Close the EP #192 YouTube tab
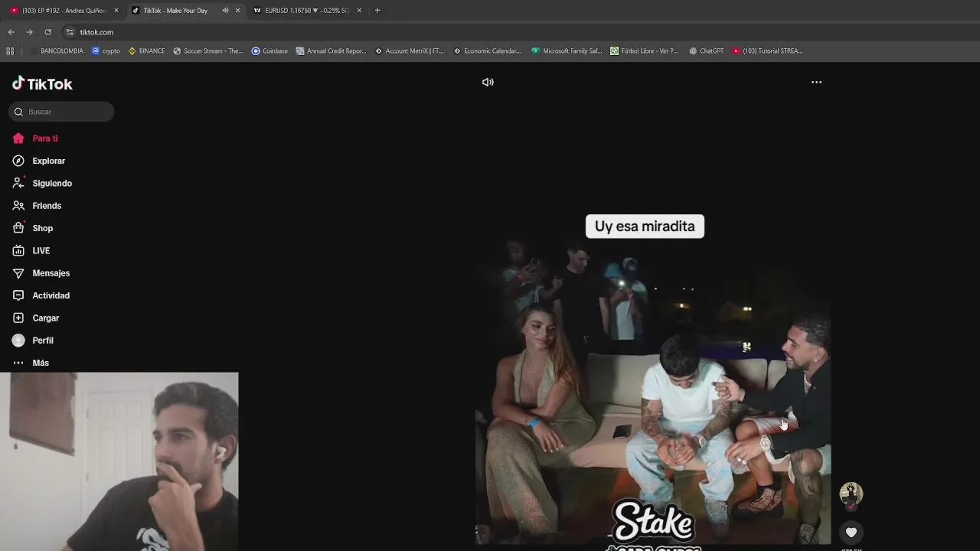This screenshot has height=551, width=980. click(x=116, y=11)
